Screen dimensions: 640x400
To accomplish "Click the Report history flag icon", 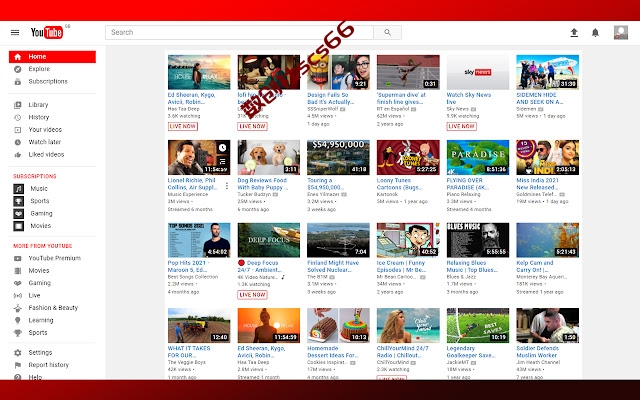I will [18, 365].
